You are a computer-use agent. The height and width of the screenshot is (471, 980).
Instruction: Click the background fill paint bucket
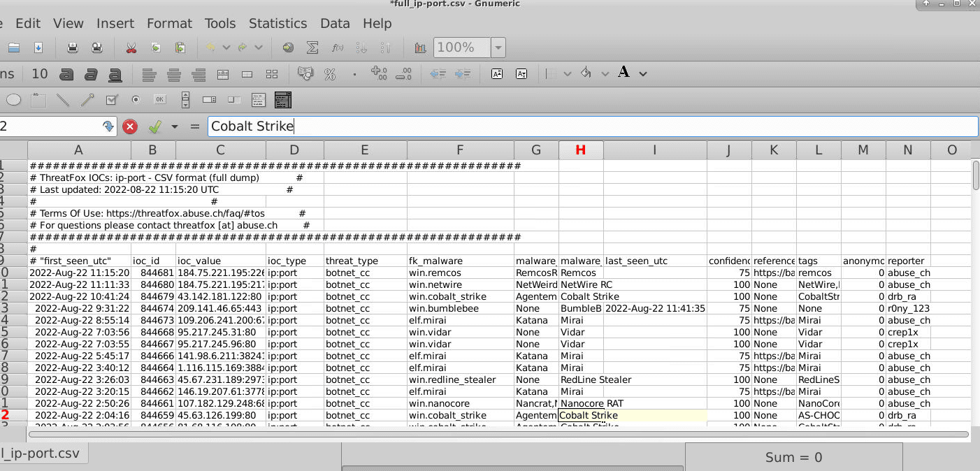click(x=586, y=73)
